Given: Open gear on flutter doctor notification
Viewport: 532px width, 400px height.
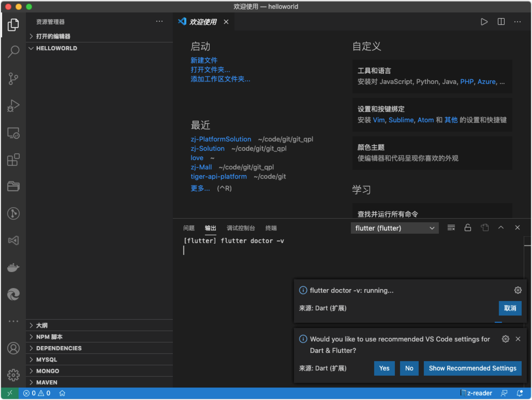Looking at the screenshot, I should [x=518, y=290].
